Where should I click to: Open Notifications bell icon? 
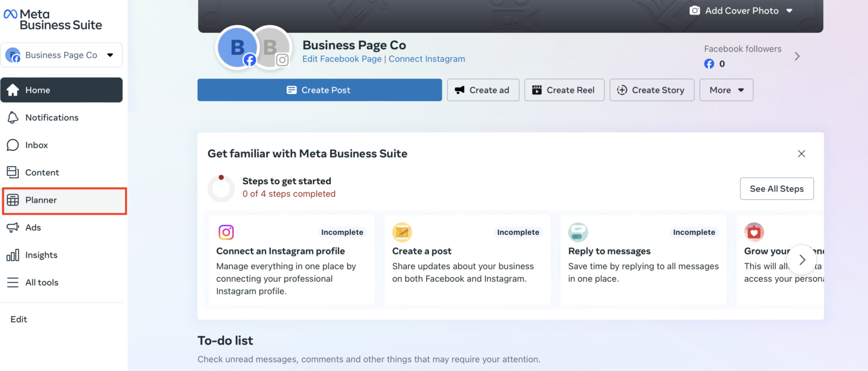[12, 118]
